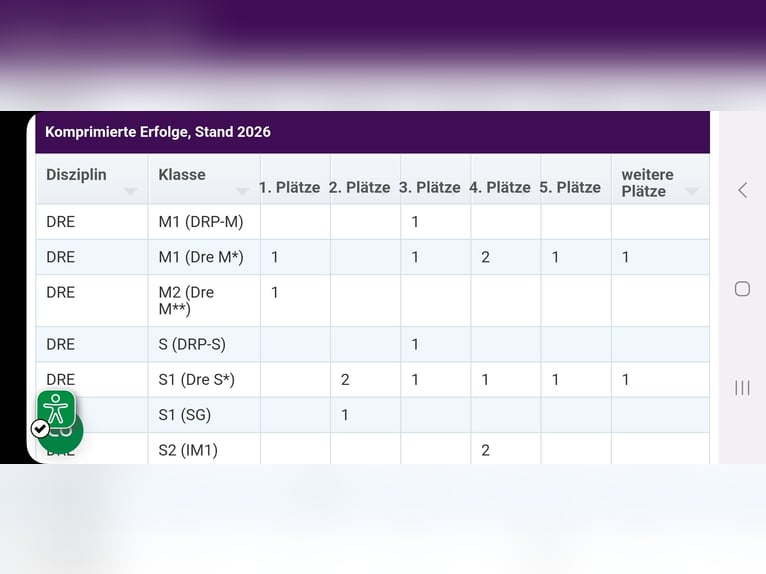Select the S (DRP-S) row class cell
The width and height of the screenshot is (766, 574).
click(192, 345)
